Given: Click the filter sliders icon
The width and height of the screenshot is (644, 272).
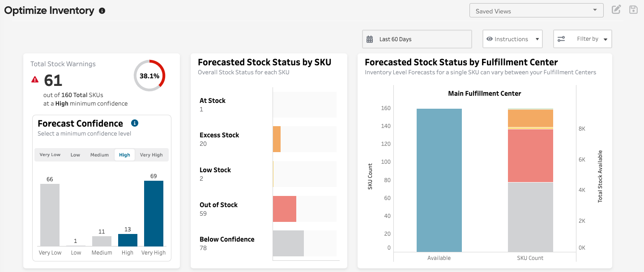Looking at the screenshot, I should coord(561,39).
